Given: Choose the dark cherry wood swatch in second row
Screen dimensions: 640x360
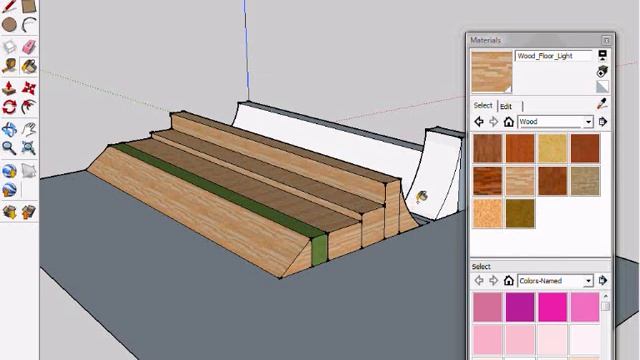Looking at the screenshot, I should click(487, 181).
